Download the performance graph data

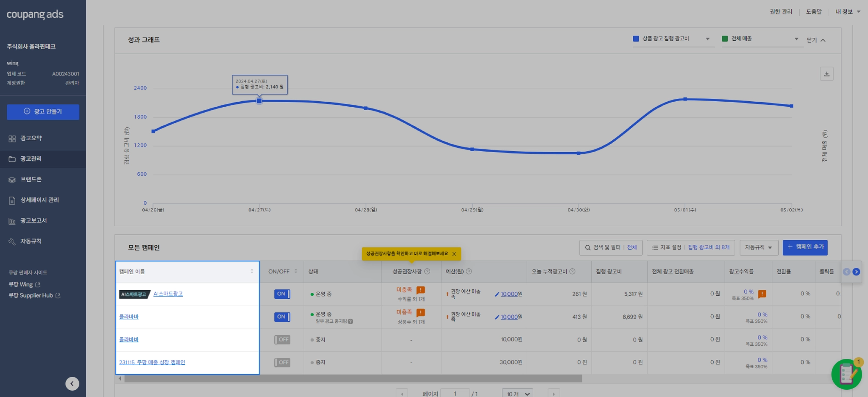(x=826, y=74)
